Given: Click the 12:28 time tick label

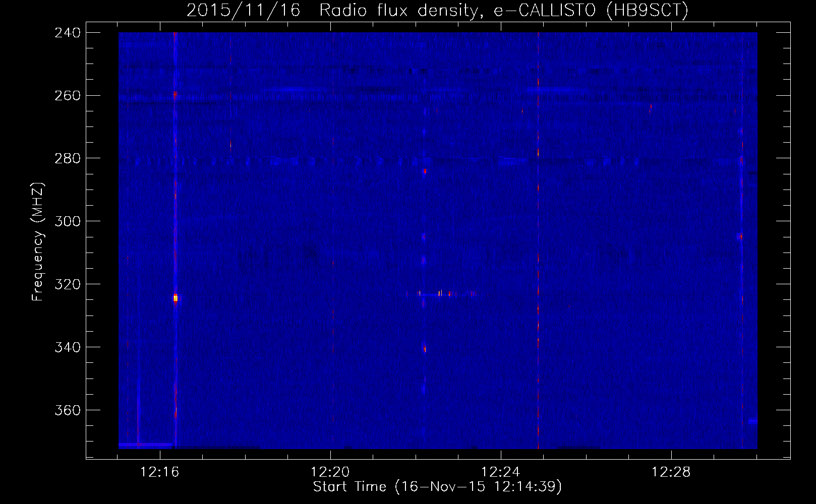Looking at the screenshot, I should [671, 472].
